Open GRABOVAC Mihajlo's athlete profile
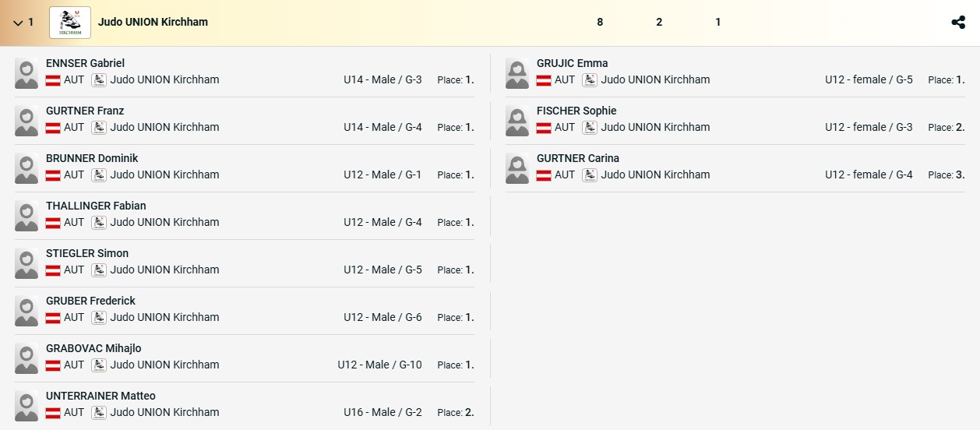Image resolution: width=980 pixels, height=430 pixels. 93,348
